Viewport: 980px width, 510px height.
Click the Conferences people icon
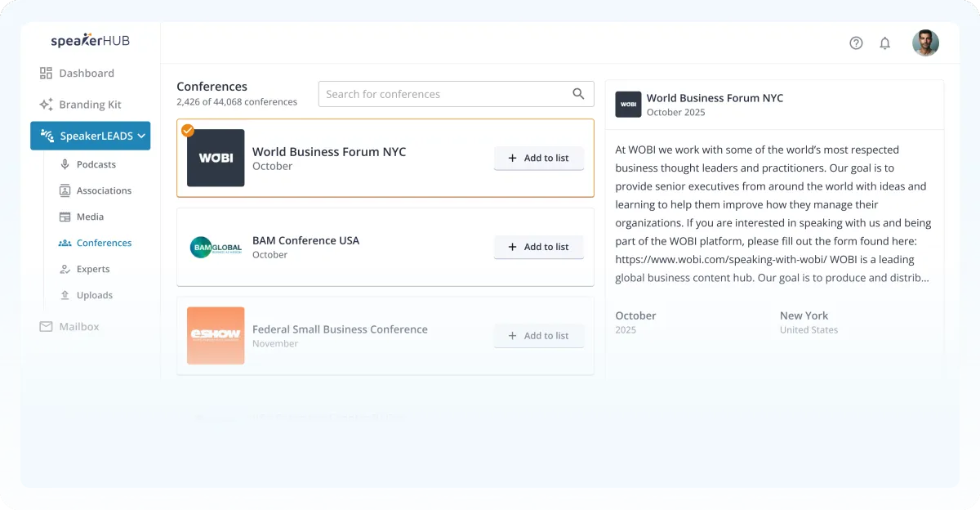[x=65, y=243]
